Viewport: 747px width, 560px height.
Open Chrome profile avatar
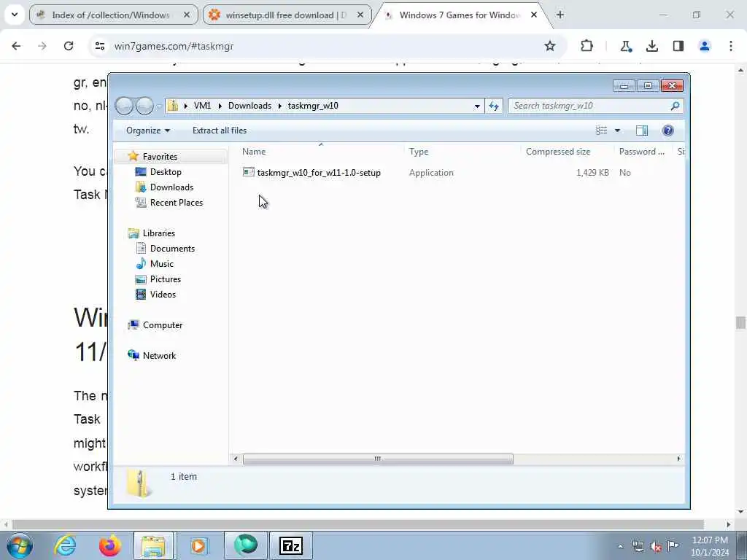point(704,46)
